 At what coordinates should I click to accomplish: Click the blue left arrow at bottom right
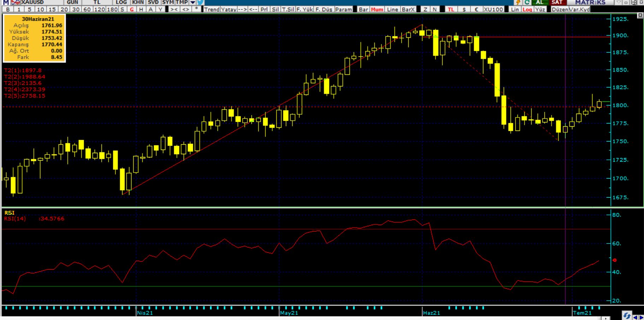click(x=635, y=318)
